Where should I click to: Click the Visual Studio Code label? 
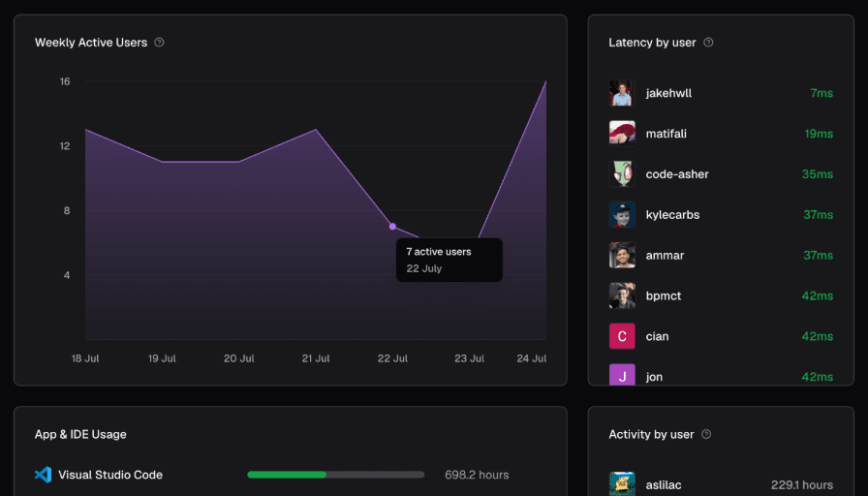click(110, 475)
